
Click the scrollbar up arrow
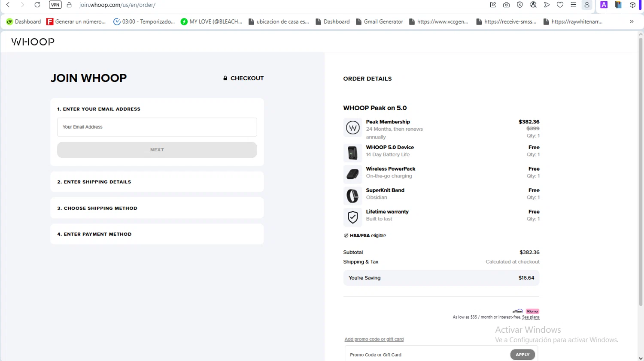(641, 34)
